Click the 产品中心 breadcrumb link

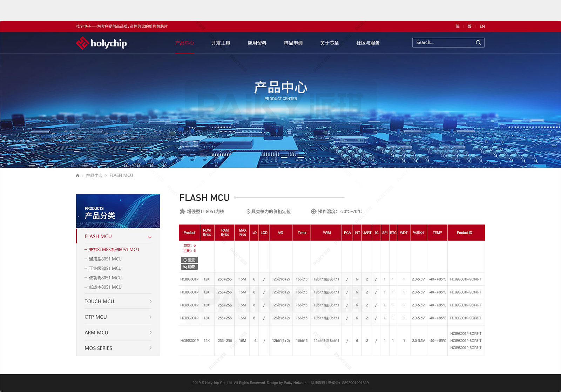click(94, 175)
